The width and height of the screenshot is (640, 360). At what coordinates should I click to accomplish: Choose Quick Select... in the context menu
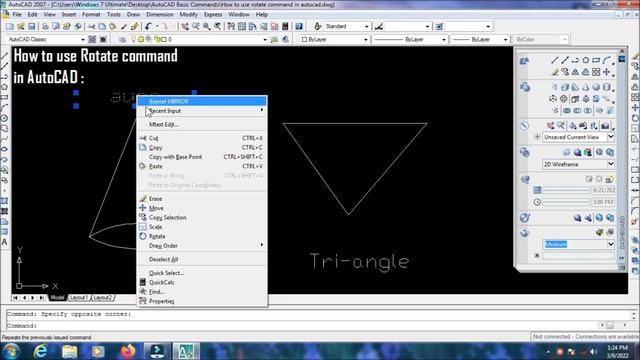[x=202, y=273]
